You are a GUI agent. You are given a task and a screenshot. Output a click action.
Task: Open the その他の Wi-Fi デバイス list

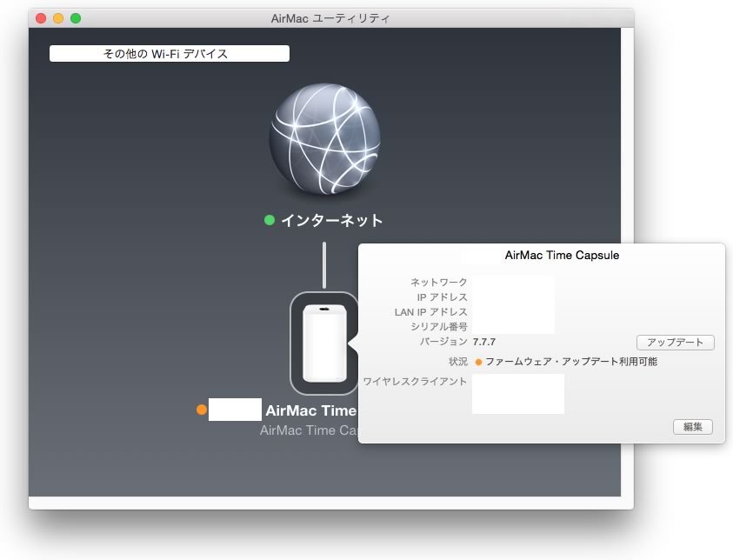pos(170,54)
